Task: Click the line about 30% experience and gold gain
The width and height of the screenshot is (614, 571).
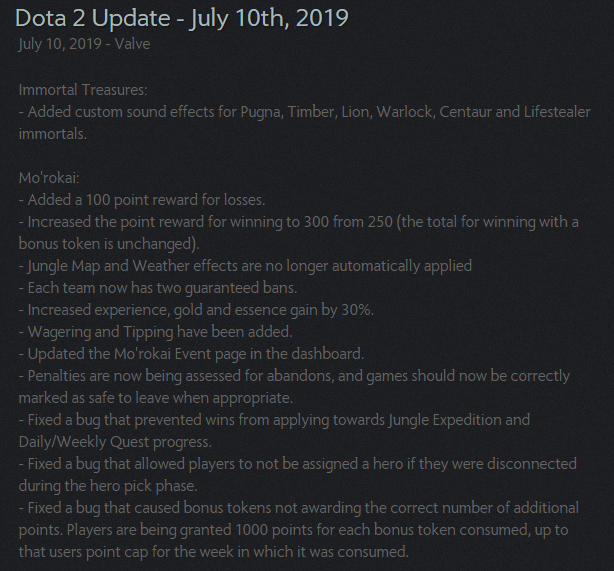Action: 196,310
